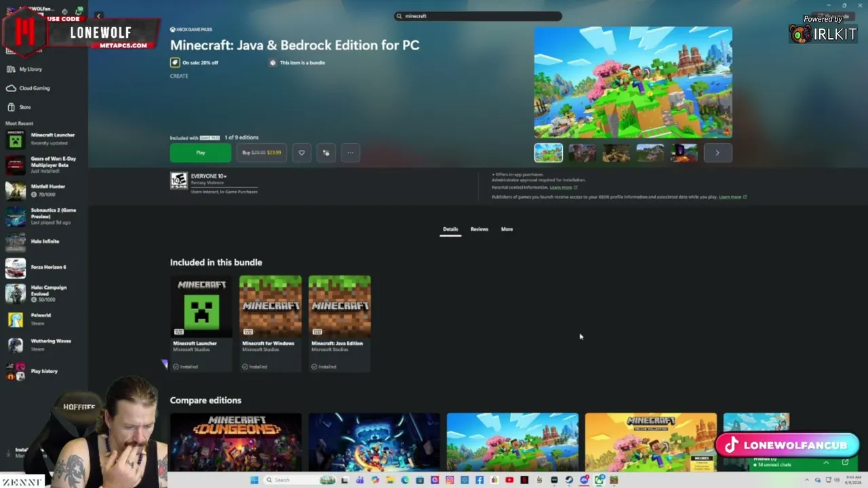Click the green Play button
Image resolution: width=868 pixels, height=488 pixels.
tap(201, 152)
